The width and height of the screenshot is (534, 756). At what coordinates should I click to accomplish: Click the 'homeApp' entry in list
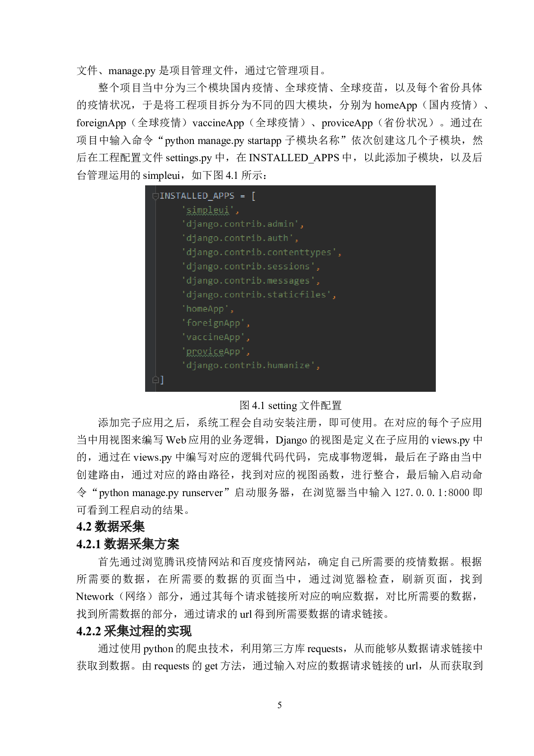pos(208,309)
